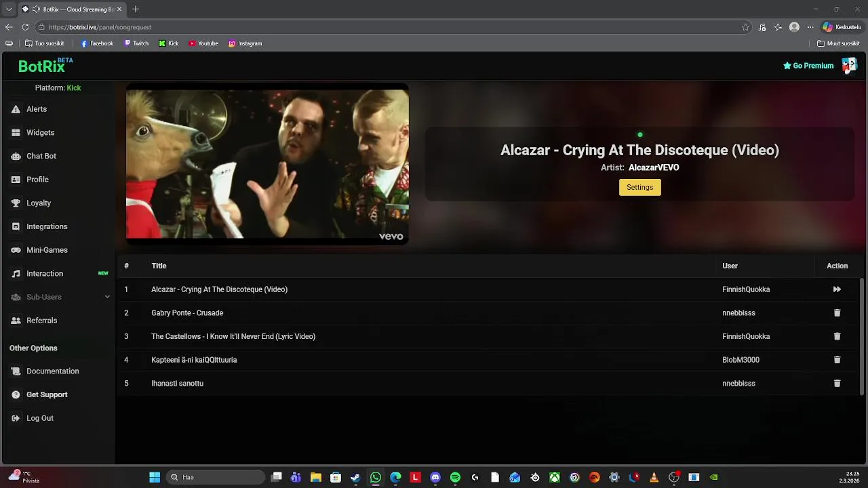
Task: Click the Kick platform label
Action: click(74, 88)
